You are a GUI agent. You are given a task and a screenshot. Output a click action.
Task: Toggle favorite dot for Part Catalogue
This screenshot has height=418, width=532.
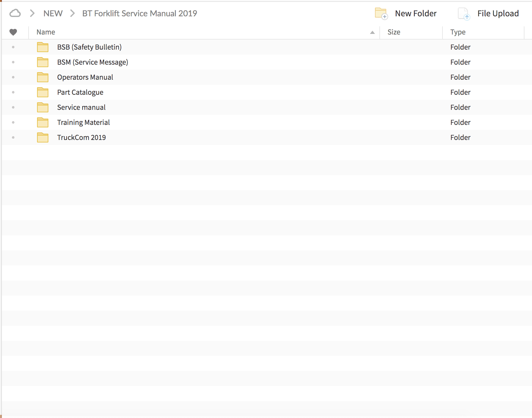(x=13, y=92)
